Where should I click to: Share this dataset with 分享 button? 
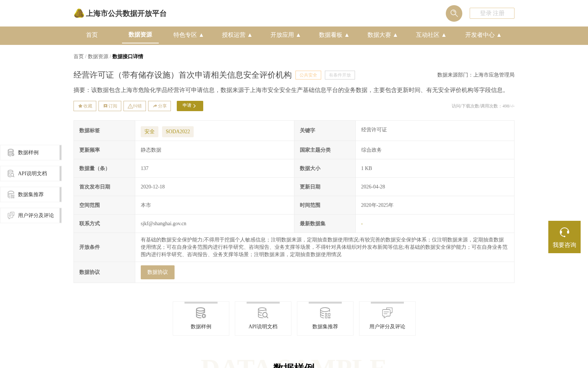tap(159, 106)
